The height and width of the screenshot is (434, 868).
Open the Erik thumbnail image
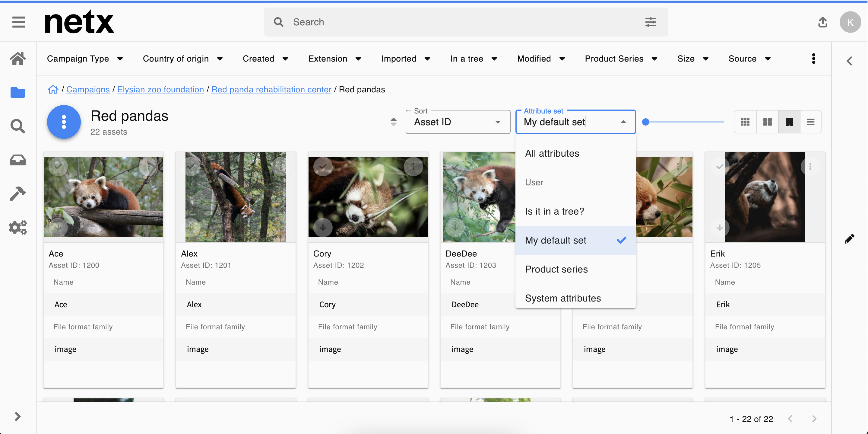coord(765,197)
